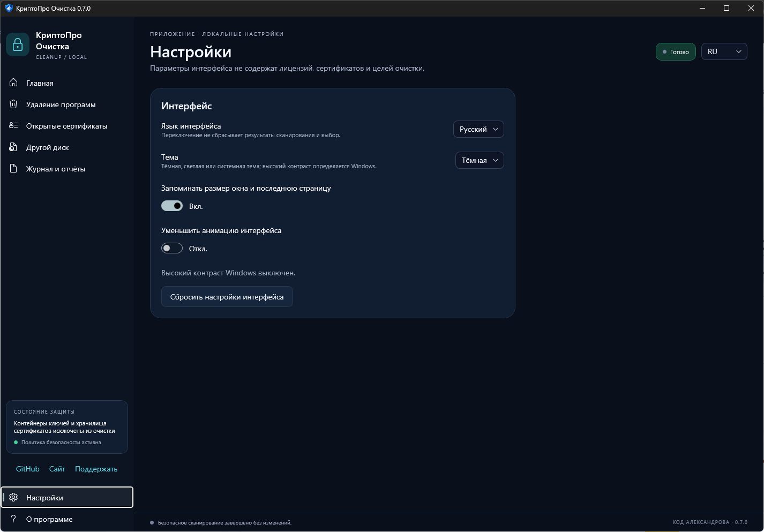Screen dimensions: 764x532
Task: Click status bar message Безопасное сканирование завершено
Action: pyautogui.click(x=224, y=522)
